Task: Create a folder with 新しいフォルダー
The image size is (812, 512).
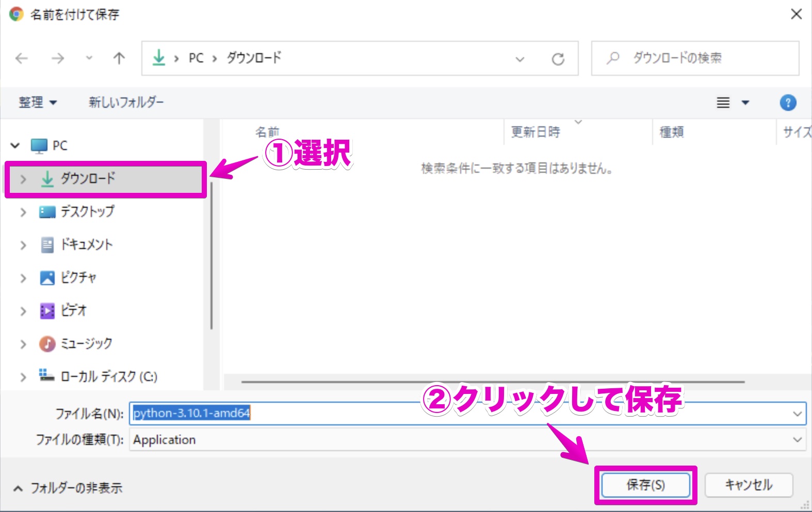Action: (x=126, y=102)
